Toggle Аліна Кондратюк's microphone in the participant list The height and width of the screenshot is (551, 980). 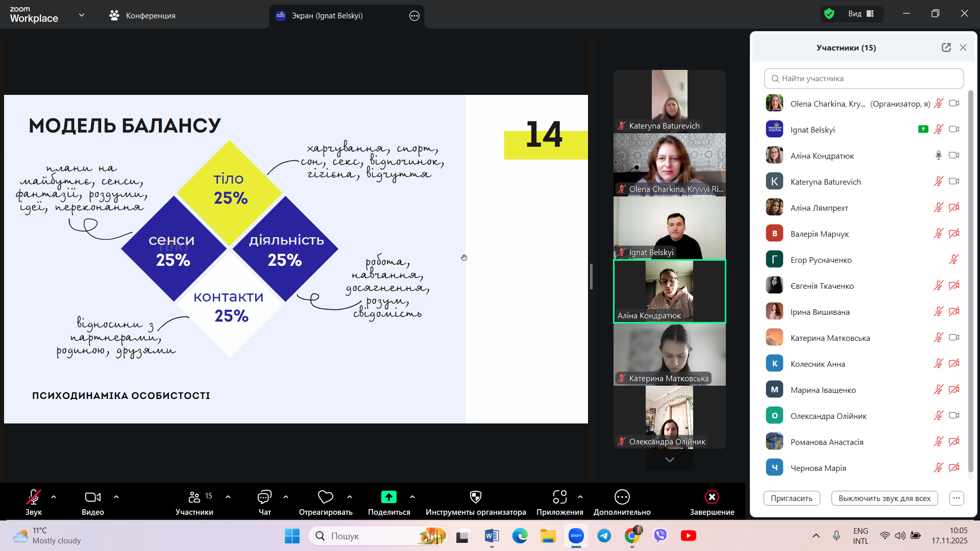point(938,156)
